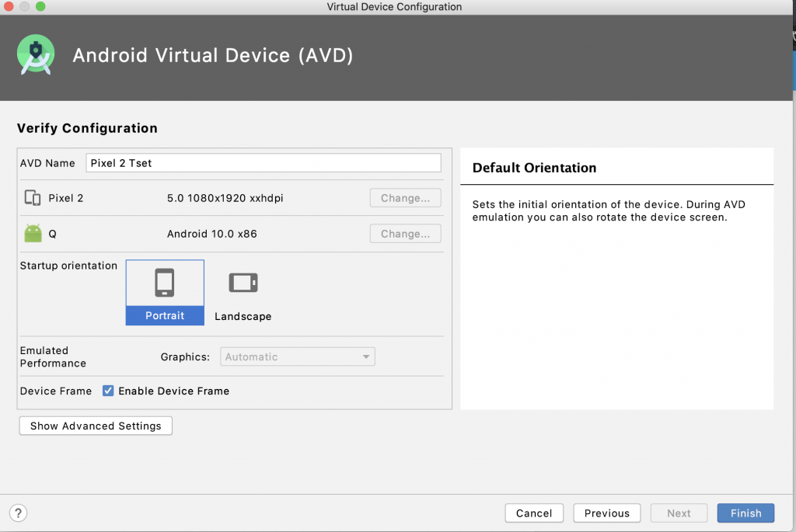Click the "Verify Configuration" heading
The image size is (796, 532).
pos(87,128)
